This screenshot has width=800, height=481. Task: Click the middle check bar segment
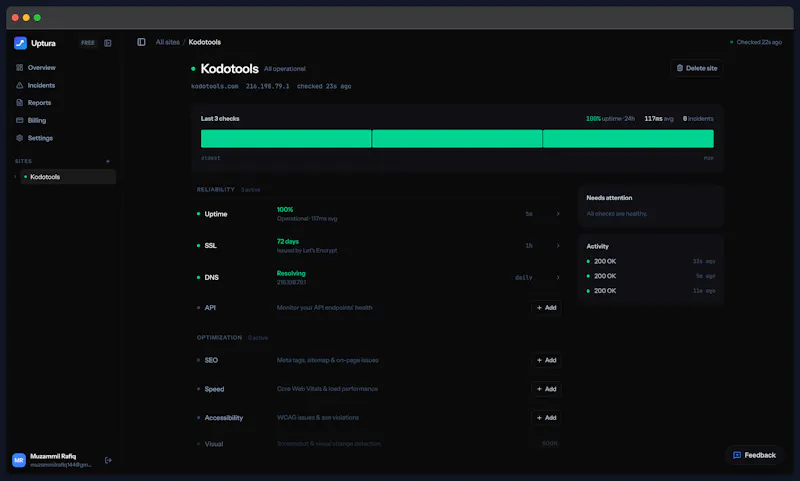point(457,139)
